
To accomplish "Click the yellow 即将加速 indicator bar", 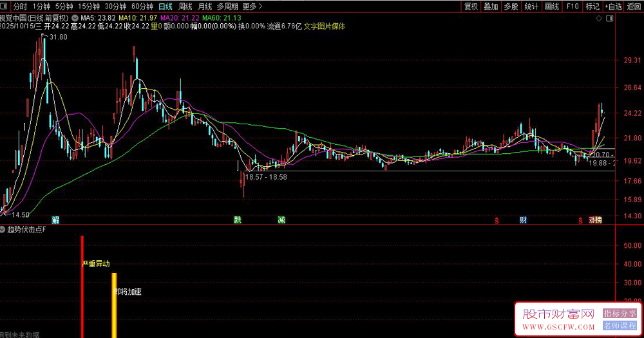I will point(114,306).
